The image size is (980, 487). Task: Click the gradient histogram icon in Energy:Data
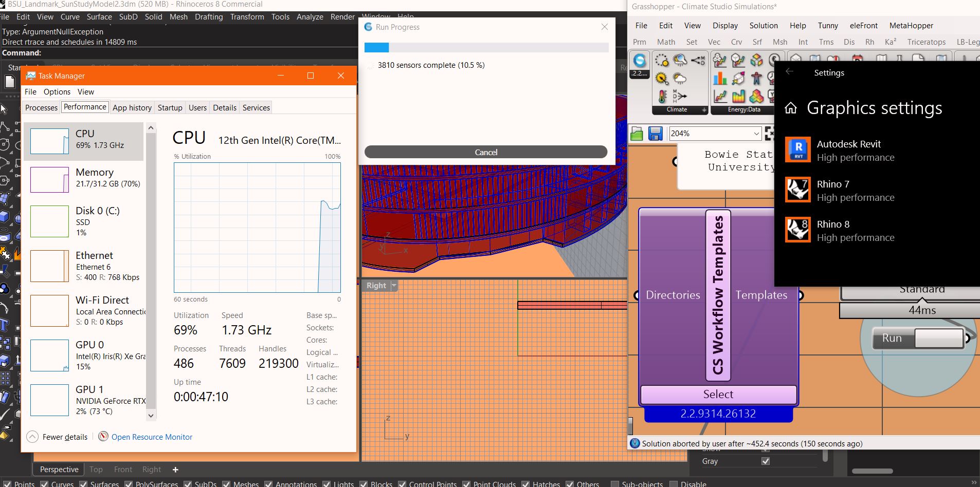738,96
